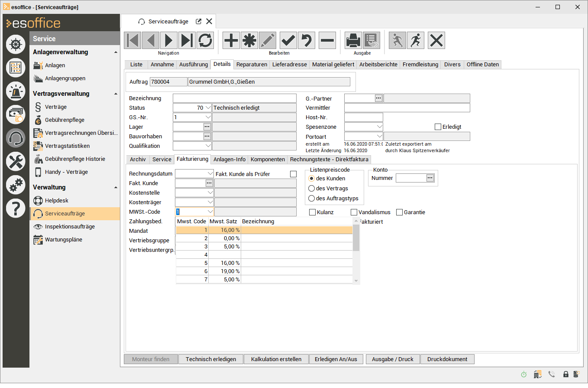Open the calculator sidebar module

(x=16, y=68)
